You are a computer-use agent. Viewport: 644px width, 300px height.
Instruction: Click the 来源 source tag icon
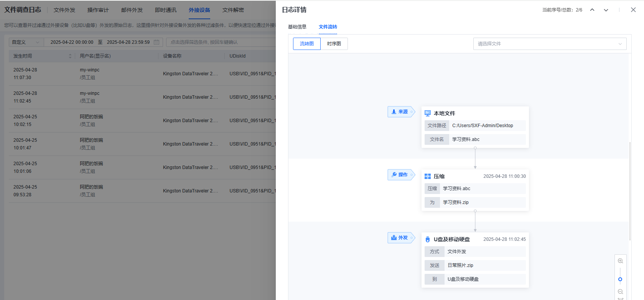(x=394, y=112)
